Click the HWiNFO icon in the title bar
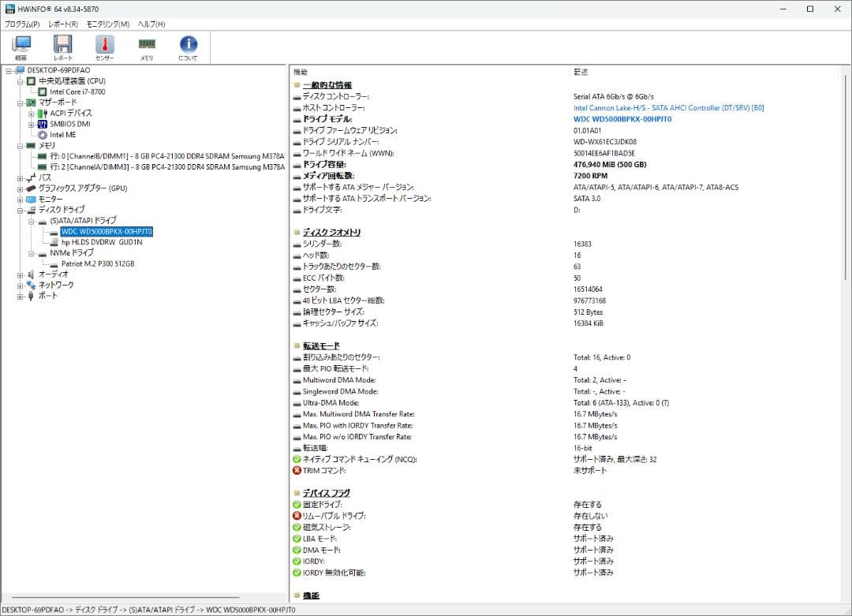Screen dimensions: 852x616 click(10, 9)
